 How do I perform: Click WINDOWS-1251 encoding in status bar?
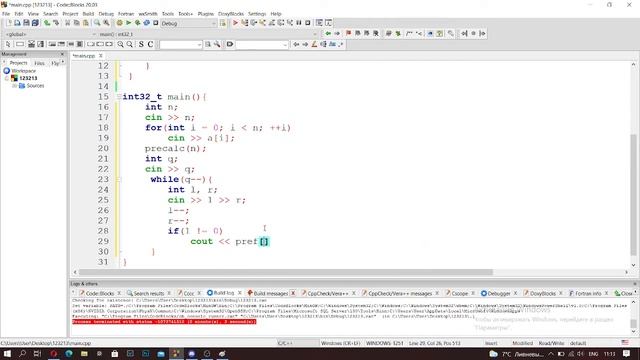pyautogui.click(x=384, y=343)
